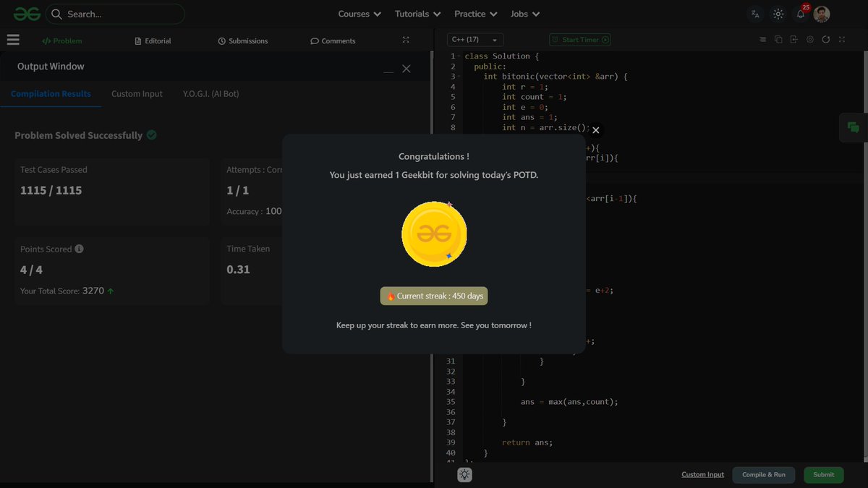Open the notifications bell icon
The image size is (868, 488).
[x=801, y=14]
